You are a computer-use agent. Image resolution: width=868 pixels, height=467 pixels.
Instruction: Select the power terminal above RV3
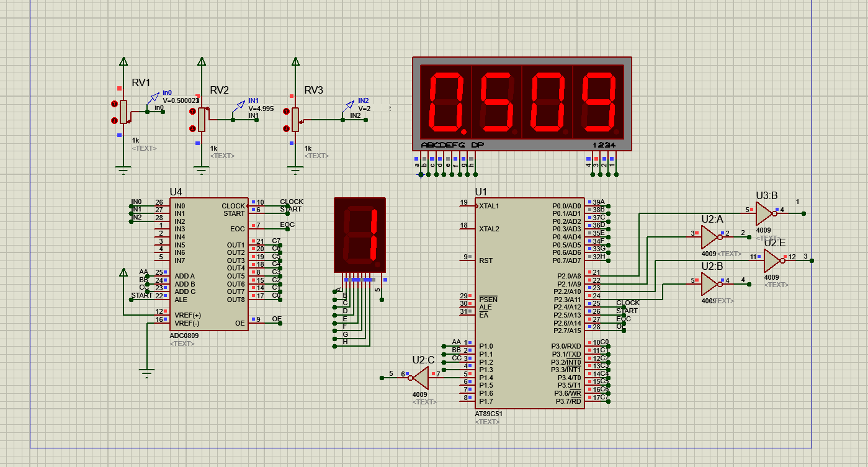(x=295, y=61)
